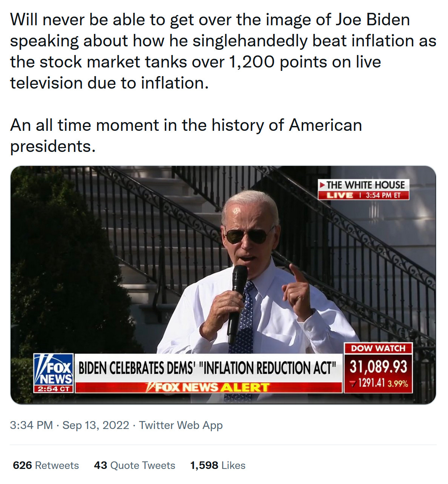Open the 43 Quote Tweets list
The image size is (448, 484).
coord(135,466)
